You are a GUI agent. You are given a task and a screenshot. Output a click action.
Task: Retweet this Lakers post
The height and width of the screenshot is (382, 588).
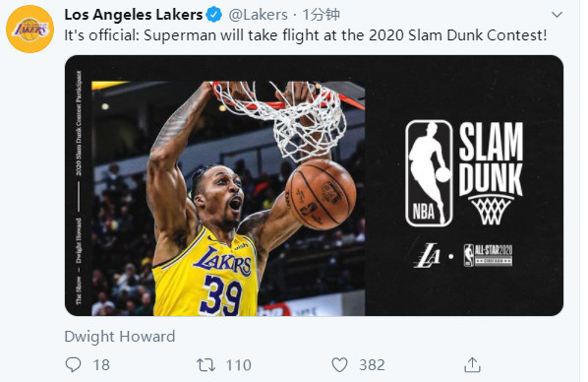(x=206, y=365)
